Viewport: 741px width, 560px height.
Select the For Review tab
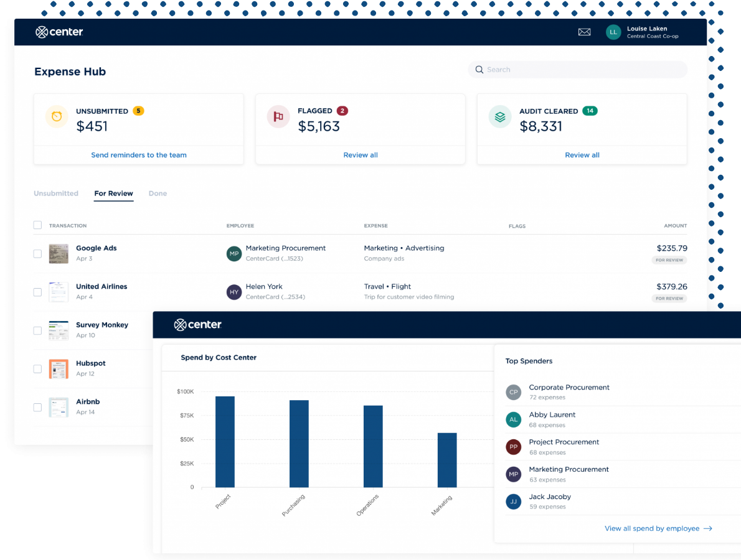pyautogui.click(x=113, y=193)
